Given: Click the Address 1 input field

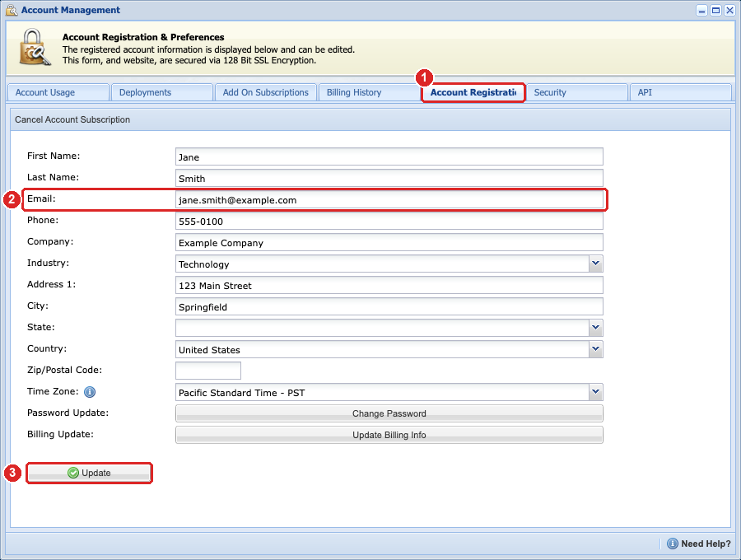Looking at the screenshot, I should click(389, 286).
